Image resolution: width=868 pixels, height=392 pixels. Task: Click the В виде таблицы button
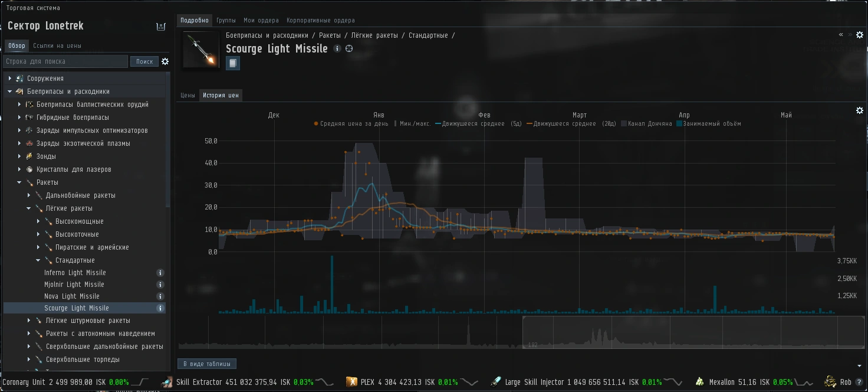(207, 364)
